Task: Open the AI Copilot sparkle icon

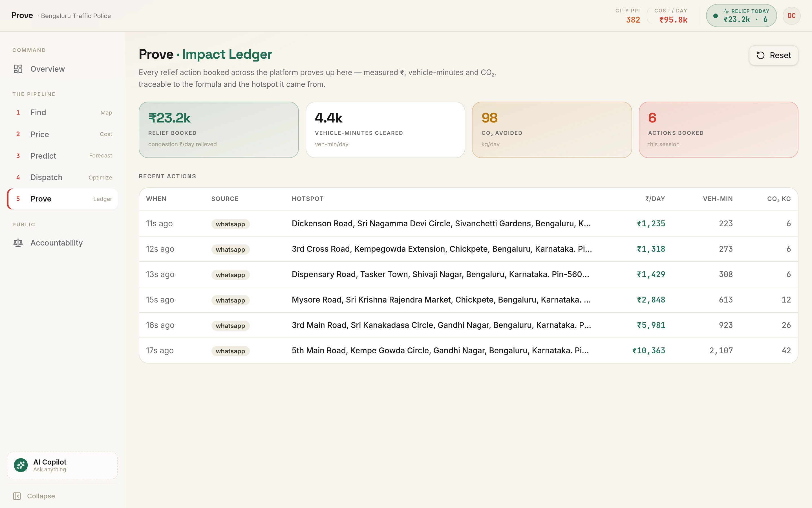Action: point(21,465)
